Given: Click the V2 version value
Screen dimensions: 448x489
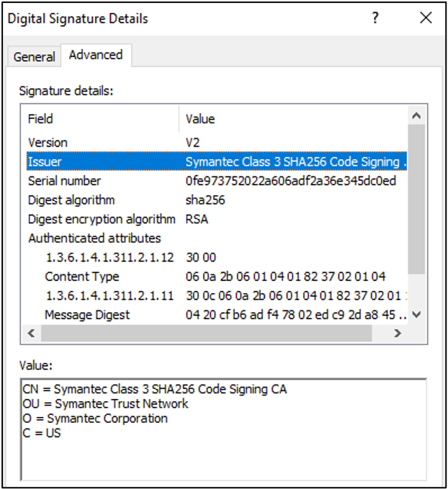Looking at the screenshot, I should (192, 143).
